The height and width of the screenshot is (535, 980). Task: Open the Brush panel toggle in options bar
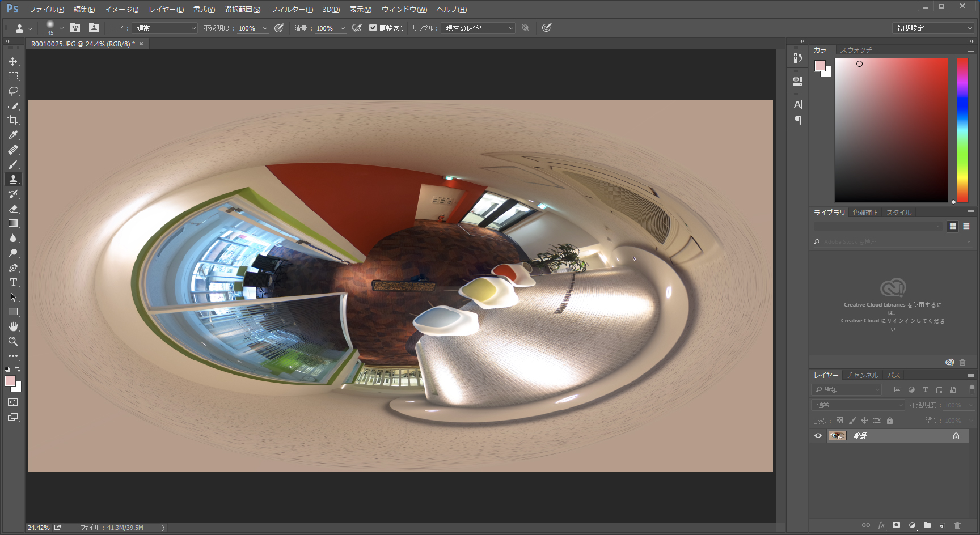click(75, 28)
